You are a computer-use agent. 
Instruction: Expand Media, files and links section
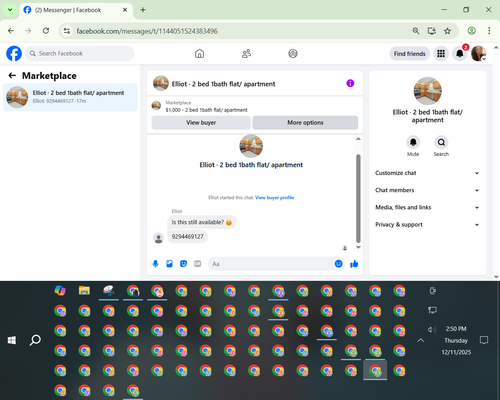tap(427, 207)
